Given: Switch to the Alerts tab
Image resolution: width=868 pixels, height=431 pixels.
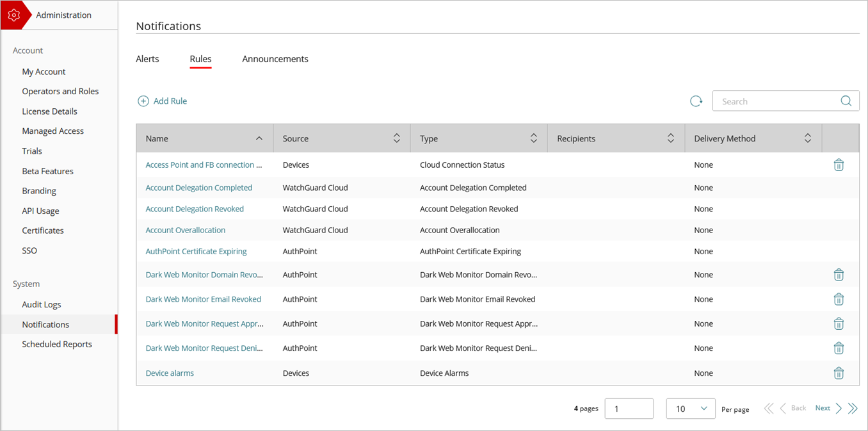Looking at the screenshot, I should coord(147,58).
